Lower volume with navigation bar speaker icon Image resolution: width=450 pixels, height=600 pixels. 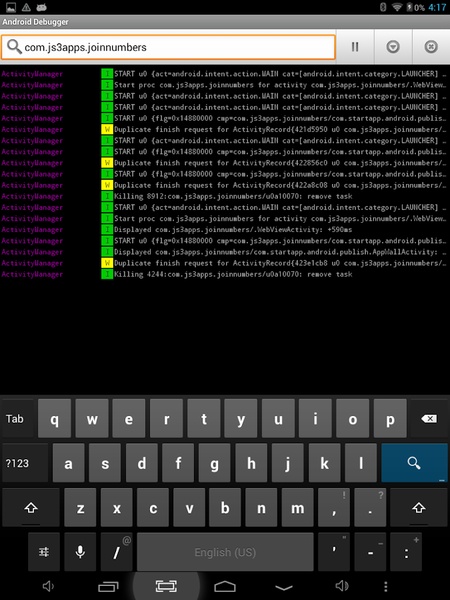(x=48, y=586)
